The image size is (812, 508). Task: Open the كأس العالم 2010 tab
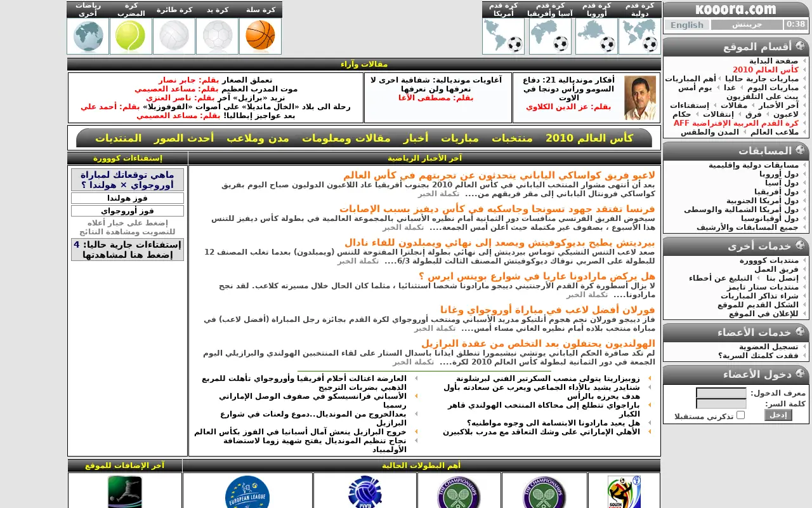589,138
